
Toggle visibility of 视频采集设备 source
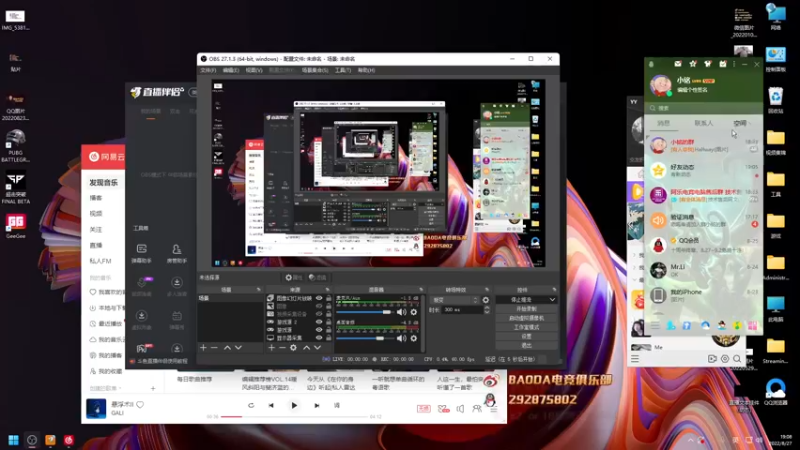click(x=319, y=314)
